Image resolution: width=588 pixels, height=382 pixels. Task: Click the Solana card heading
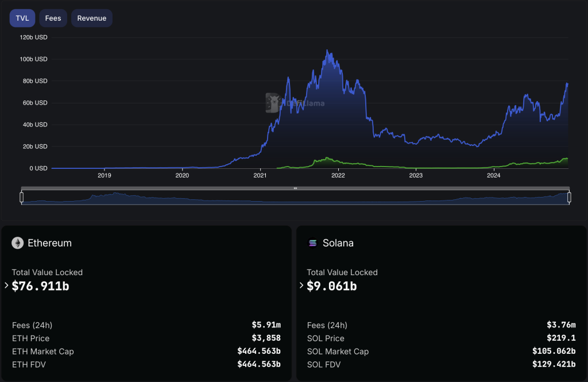click(x=338, y=243)
